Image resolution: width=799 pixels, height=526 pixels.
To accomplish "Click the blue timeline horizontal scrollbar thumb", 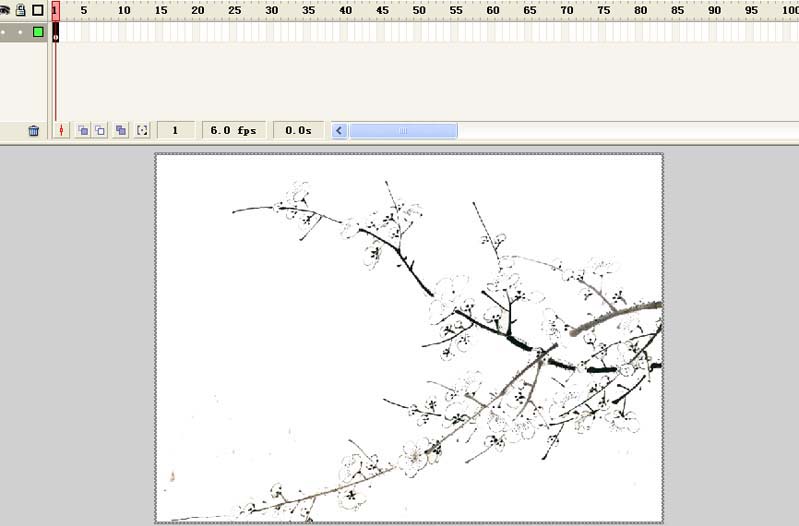I will [403, 131].
